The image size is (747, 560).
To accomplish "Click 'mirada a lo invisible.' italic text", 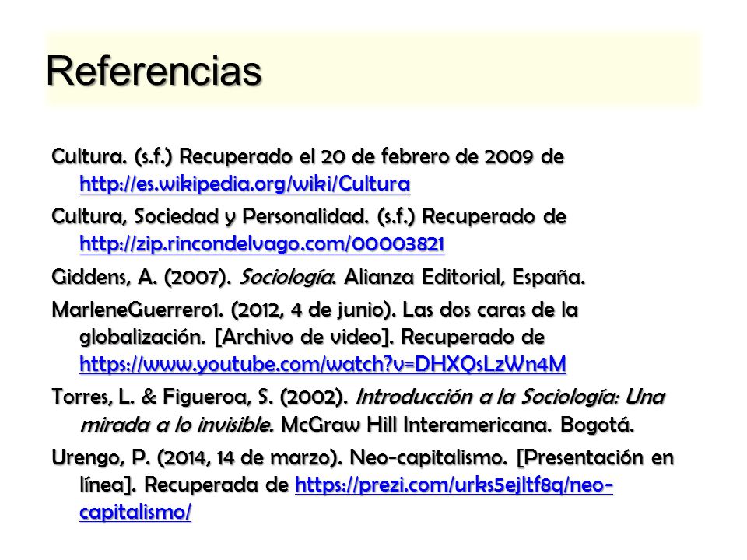I will click(x=177, y=425).
